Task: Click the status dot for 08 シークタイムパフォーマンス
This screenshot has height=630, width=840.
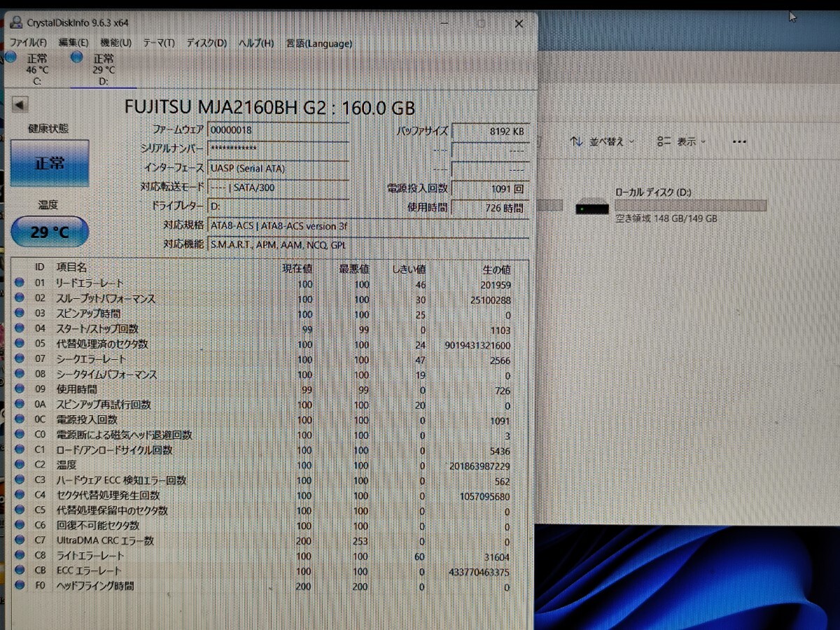Action: pyautogui.click(x=20, y=374)
